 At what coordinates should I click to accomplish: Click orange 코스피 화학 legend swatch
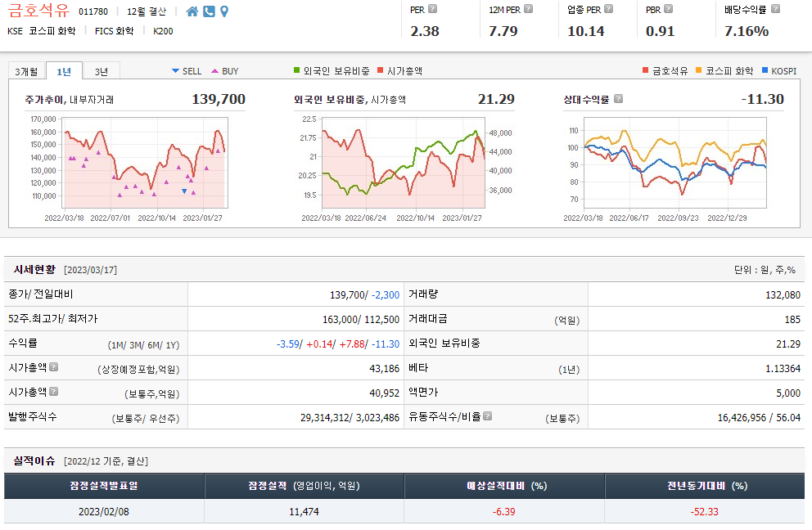(x=698, y=70)
